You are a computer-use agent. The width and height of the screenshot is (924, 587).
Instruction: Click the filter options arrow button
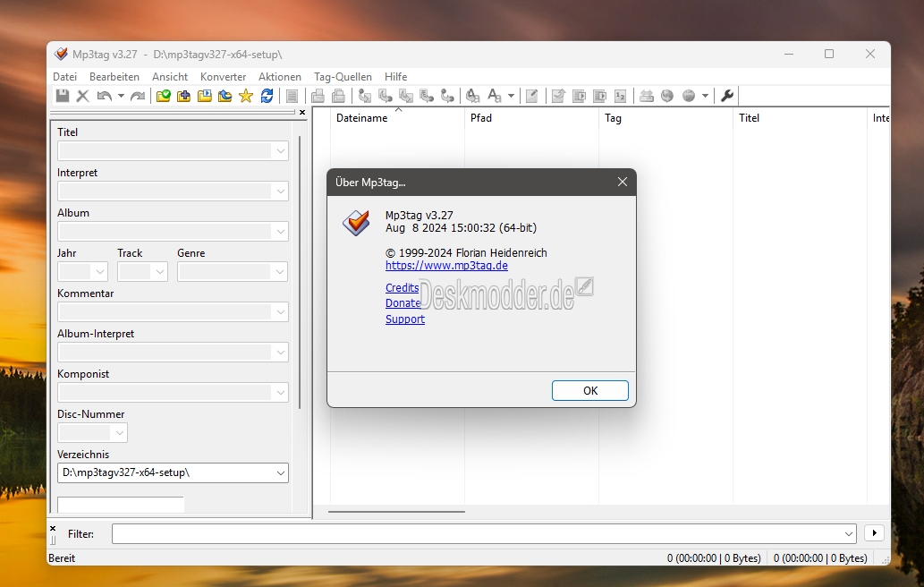coord(875,532)
